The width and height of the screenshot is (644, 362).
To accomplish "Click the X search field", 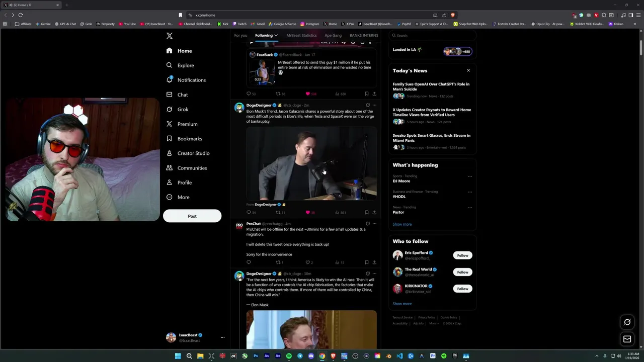I will (x=433, y=36).
